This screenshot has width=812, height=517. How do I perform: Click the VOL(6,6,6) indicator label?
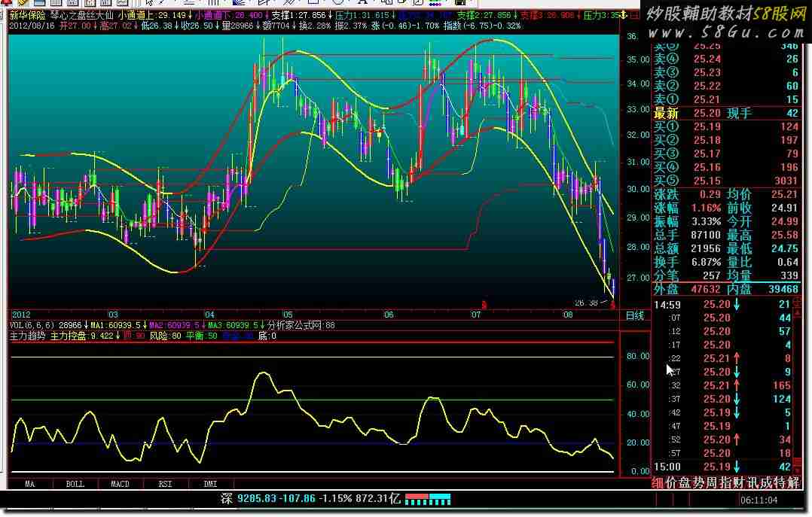pos(32,325)
